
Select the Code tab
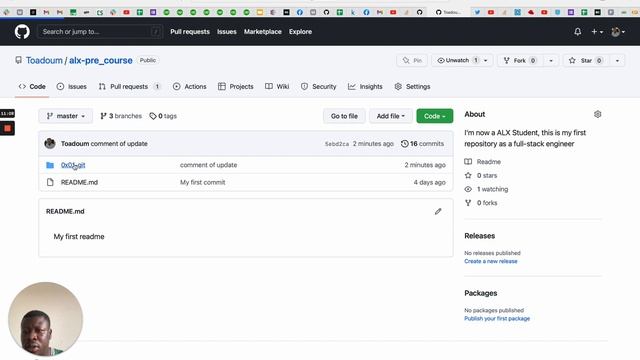pos(32,87)
